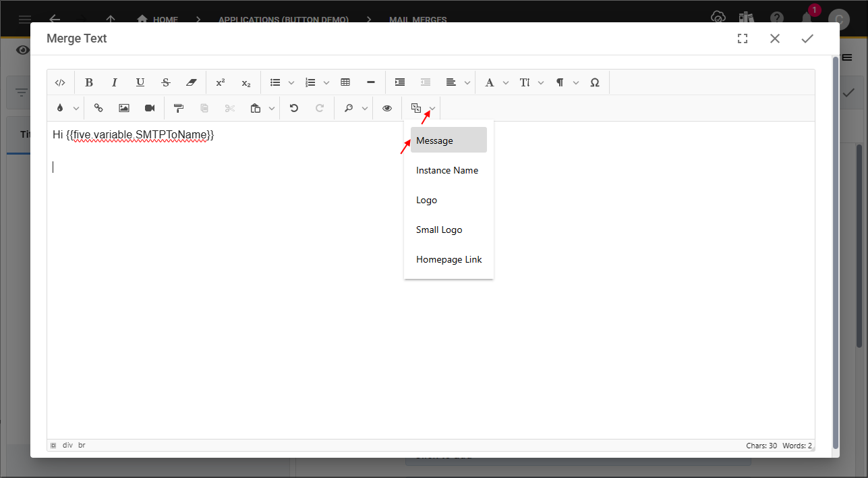Open text alignment dropdown arrow

[467, 83]
